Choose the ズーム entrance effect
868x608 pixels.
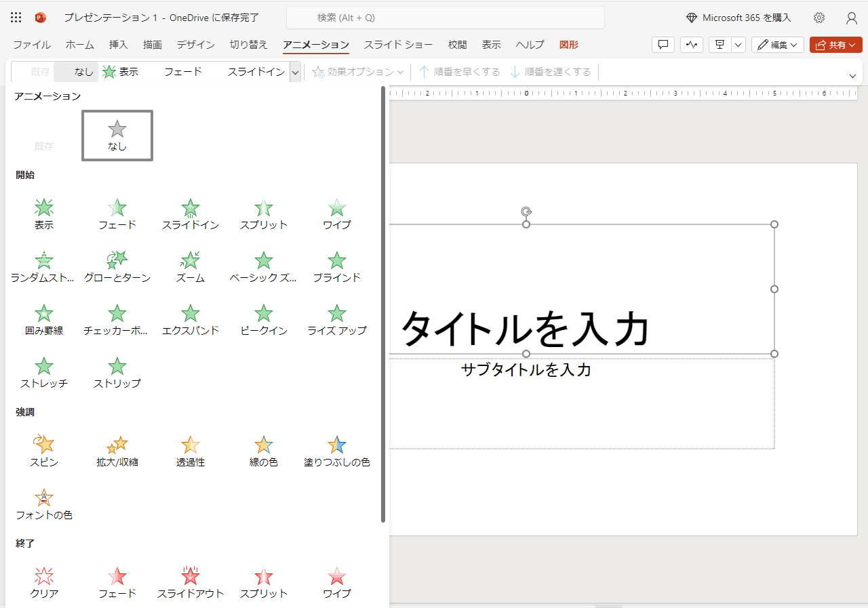tap(191, 266)
